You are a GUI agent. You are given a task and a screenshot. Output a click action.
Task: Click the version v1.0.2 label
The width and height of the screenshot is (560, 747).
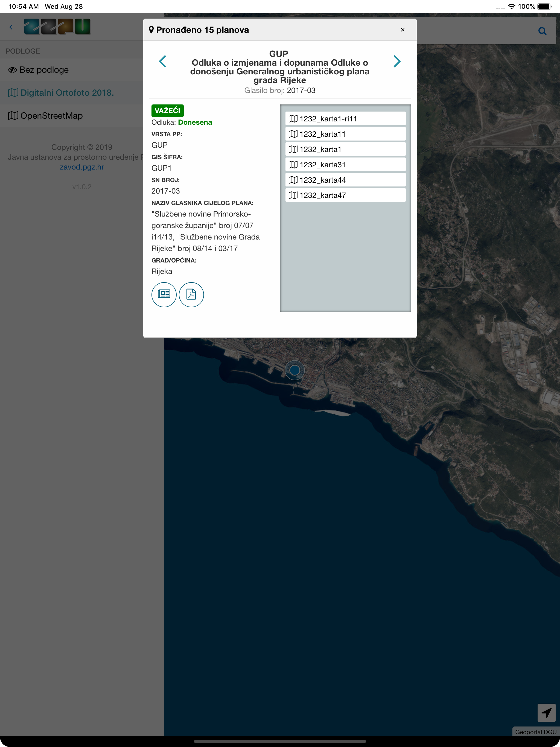[82, 187]
